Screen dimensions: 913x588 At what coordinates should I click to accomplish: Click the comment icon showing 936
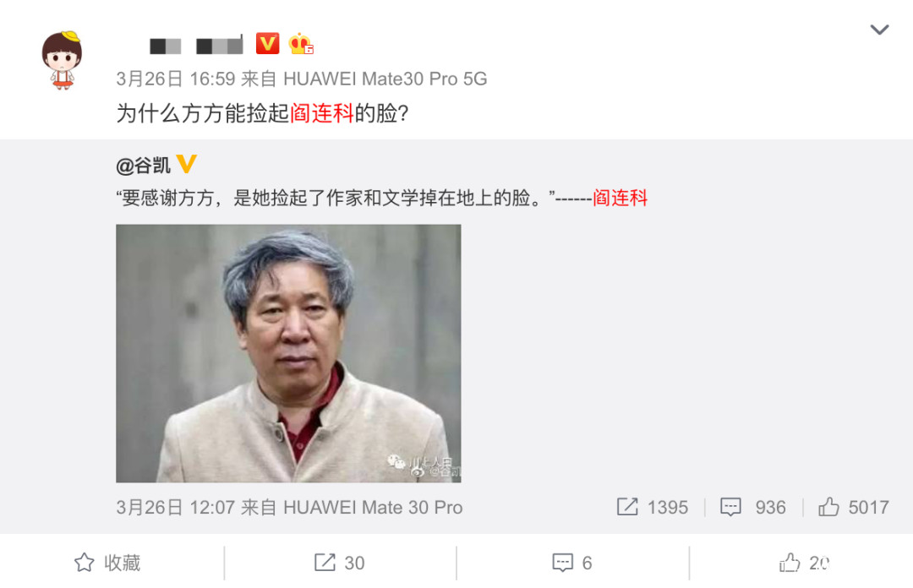pos(730,507)
